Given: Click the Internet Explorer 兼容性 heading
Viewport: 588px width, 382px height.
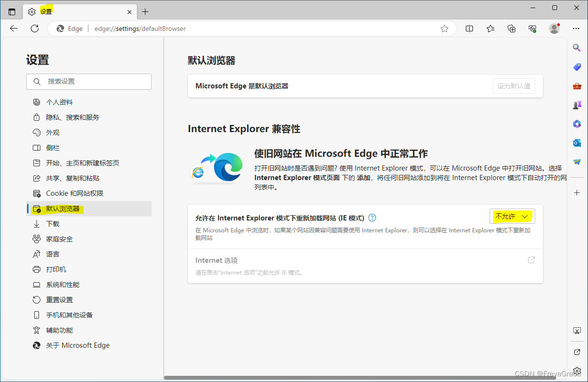Looking at the screenshot, I should click(244, 129).
